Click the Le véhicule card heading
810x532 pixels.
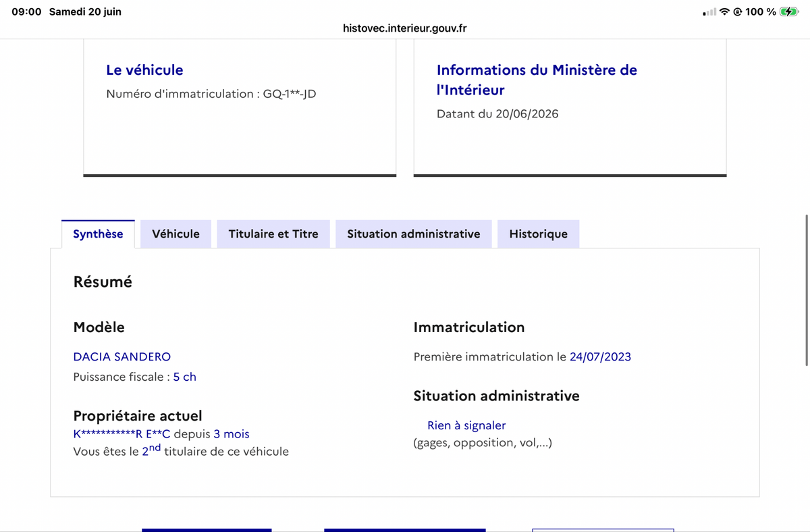coord(144,70)
